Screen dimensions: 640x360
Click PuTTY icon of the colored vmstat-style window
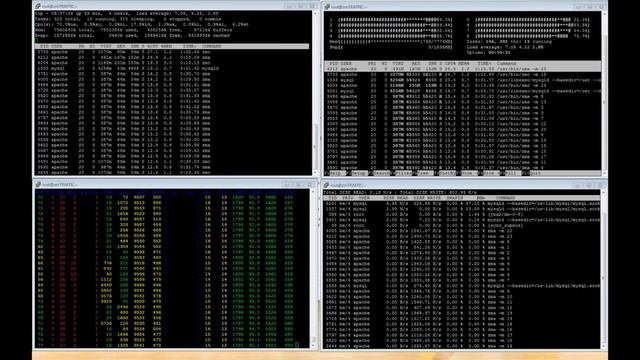click(x=38, y=184)
